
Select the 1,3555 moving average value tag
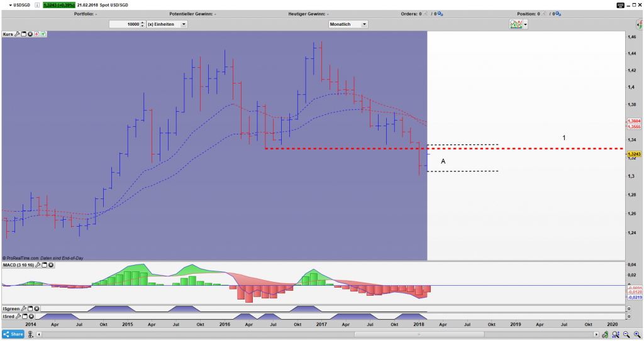pos(634,127)
